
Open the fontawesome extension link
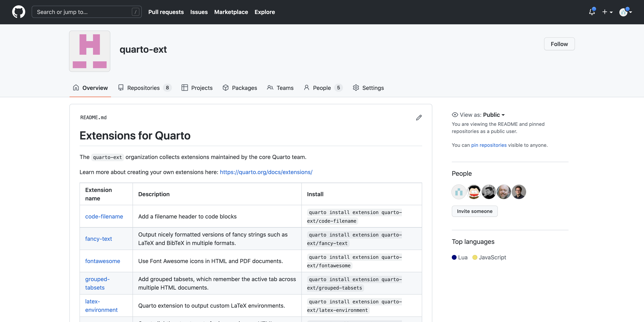coord(102,261)
